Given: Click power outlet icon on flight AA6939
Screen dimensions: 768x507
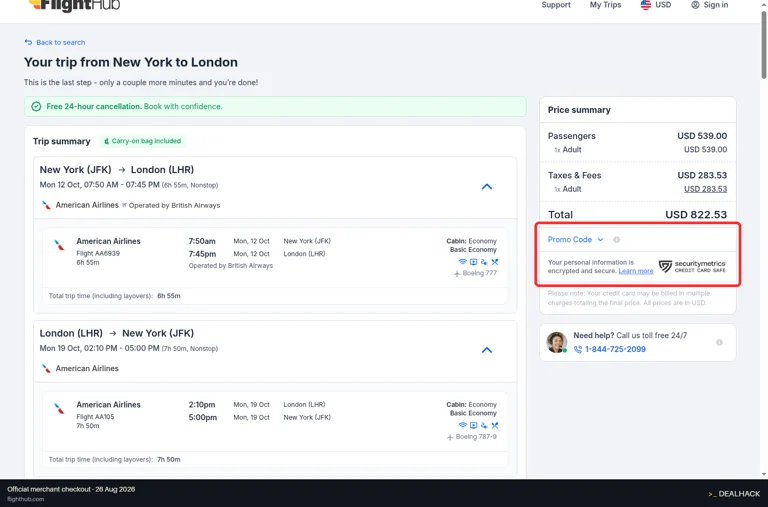Looking at the screenshot, I should 484,262.
